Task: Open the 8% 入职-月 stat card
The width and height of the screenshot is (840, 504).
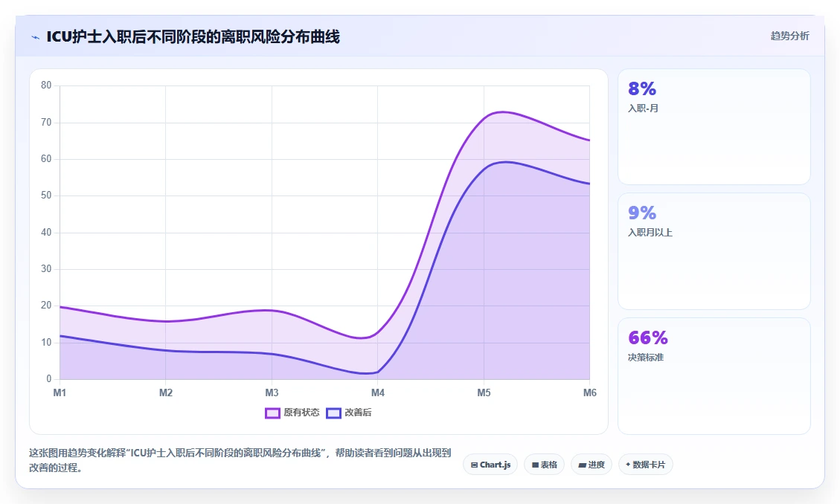Action: coord(714,127)
